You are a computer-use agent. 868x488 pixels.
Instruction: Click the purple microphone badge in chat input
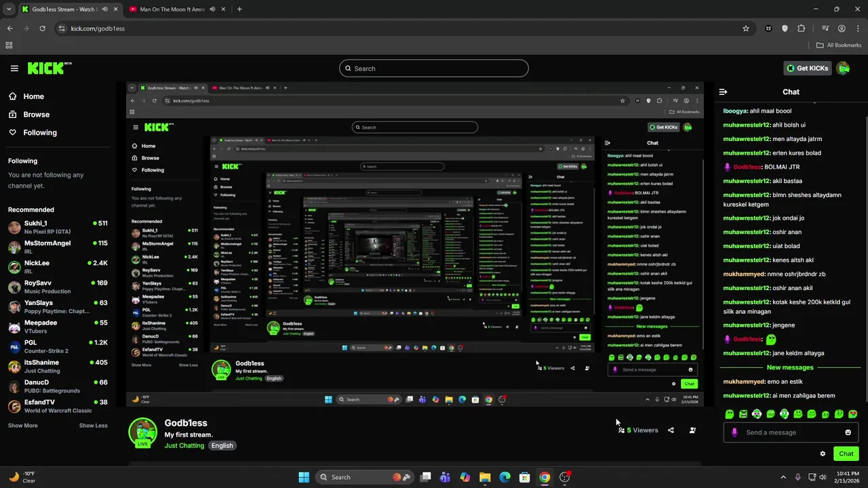[734, 432]
